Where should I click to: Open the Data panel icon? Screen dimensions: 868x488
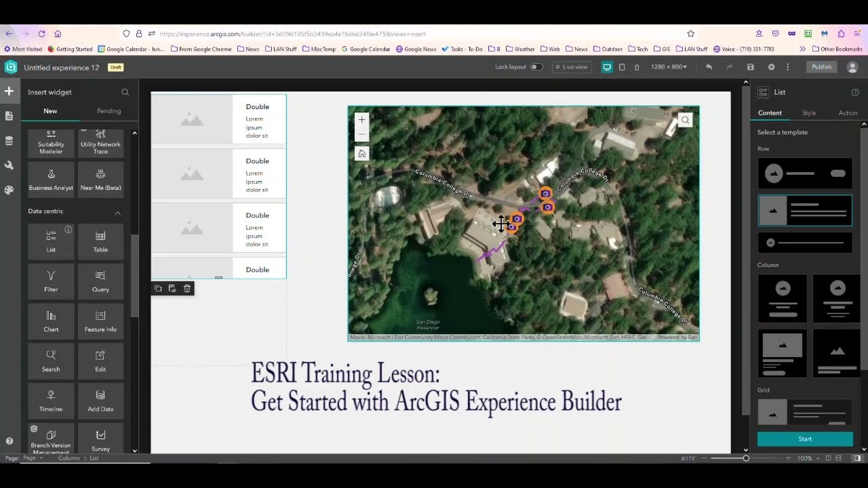(9, 141)
